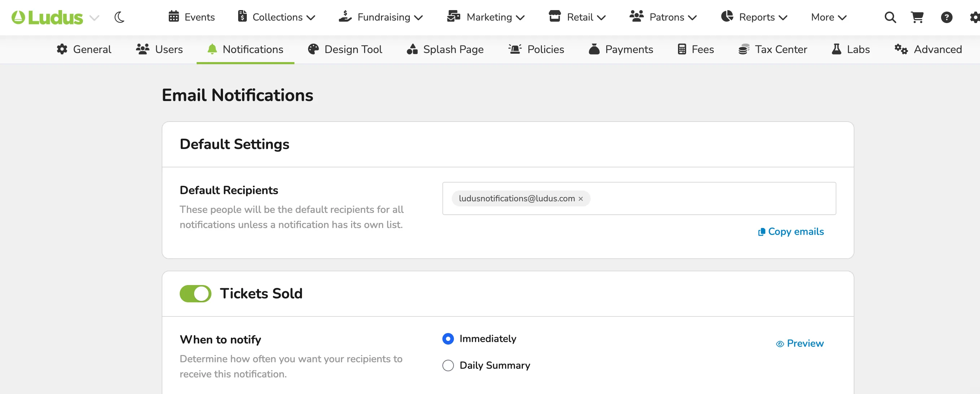Select the Immediately radio option
The width and height of the screenshot is (980, 394).
click(448, 338)
